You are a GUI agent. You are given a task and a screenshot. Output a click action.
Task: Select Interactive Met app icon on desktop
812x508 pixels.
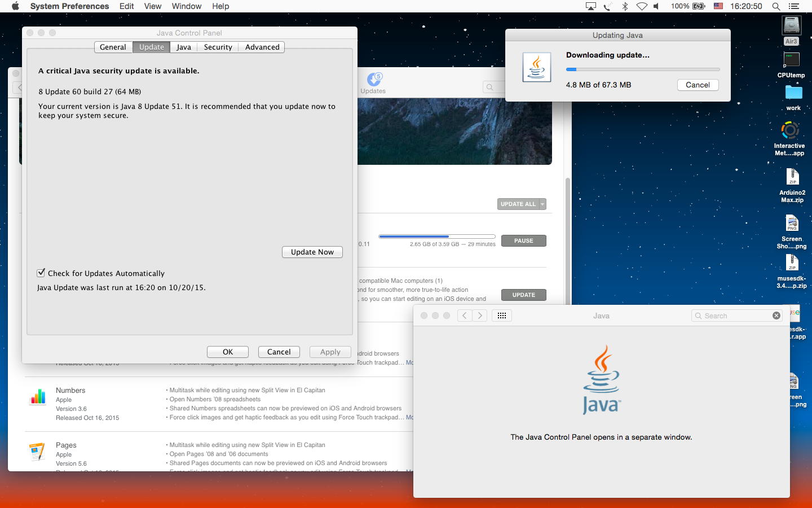789,139
